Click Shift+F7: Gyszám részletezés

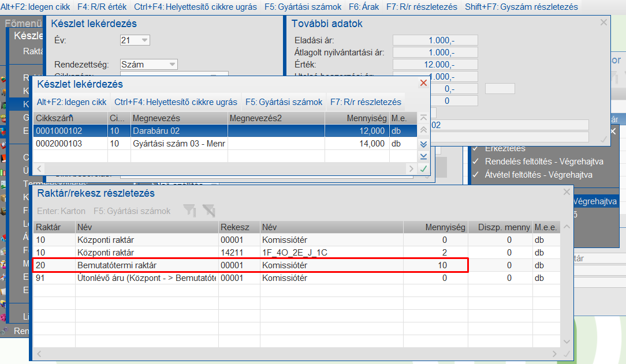(521, 7)
